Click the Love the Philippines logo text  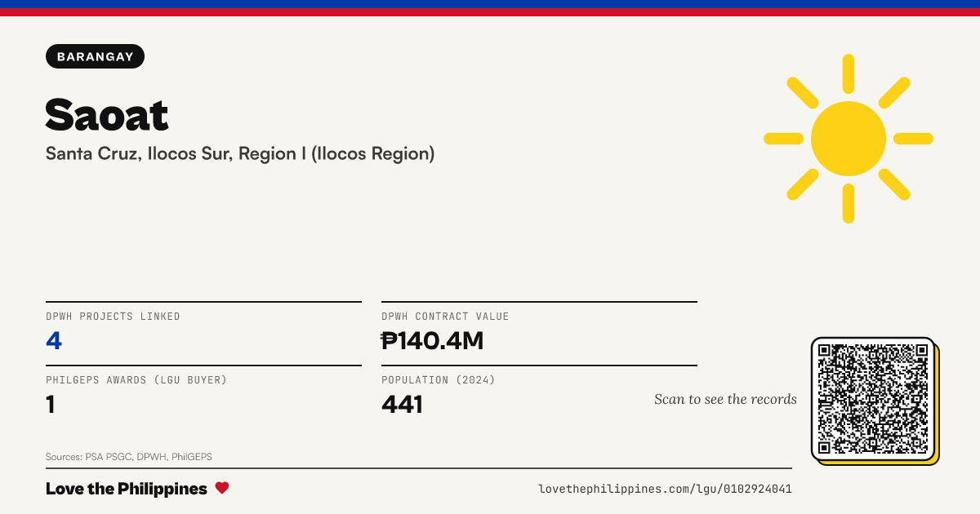[x=127, y=489]
